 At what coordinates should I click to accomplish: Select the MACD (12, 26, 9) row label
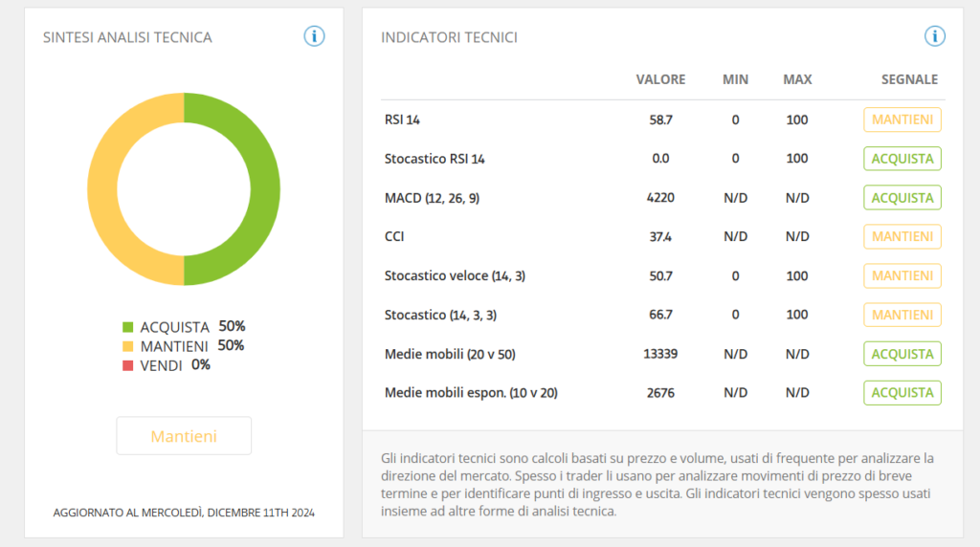(x=432, y=198)
